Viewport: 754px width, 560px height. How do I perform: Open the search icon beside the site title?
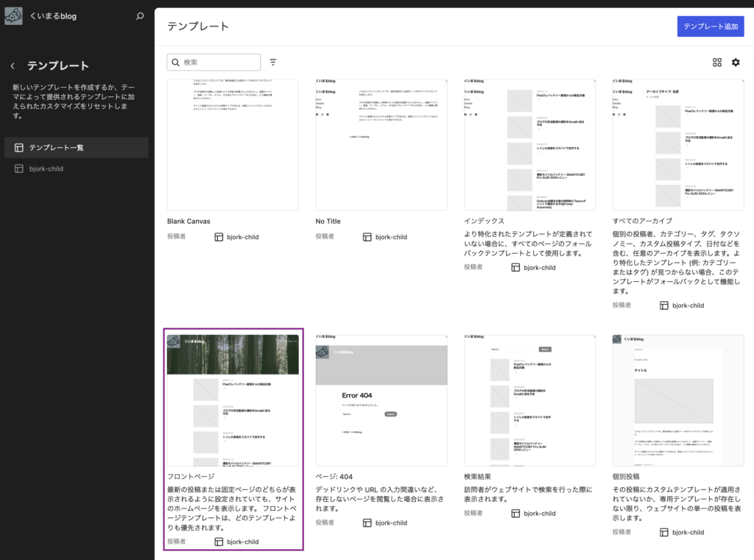(x=139, y=16)
